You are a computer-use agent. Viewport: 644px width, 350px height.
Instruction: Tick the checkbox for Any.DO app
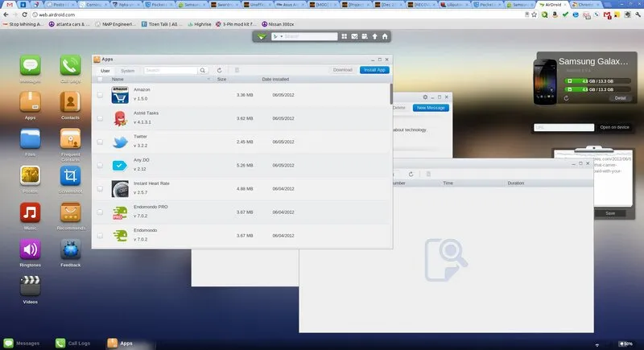click(x=100, y=166)
